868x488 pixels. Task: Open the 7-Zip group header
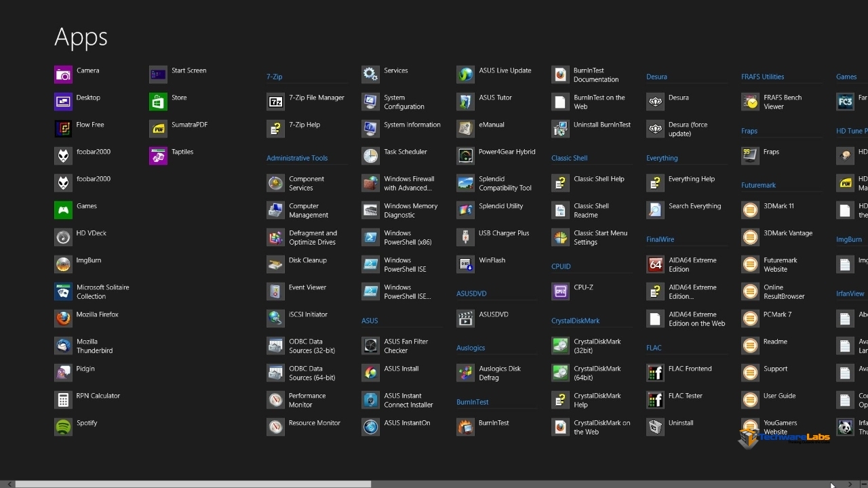point(275,77)
